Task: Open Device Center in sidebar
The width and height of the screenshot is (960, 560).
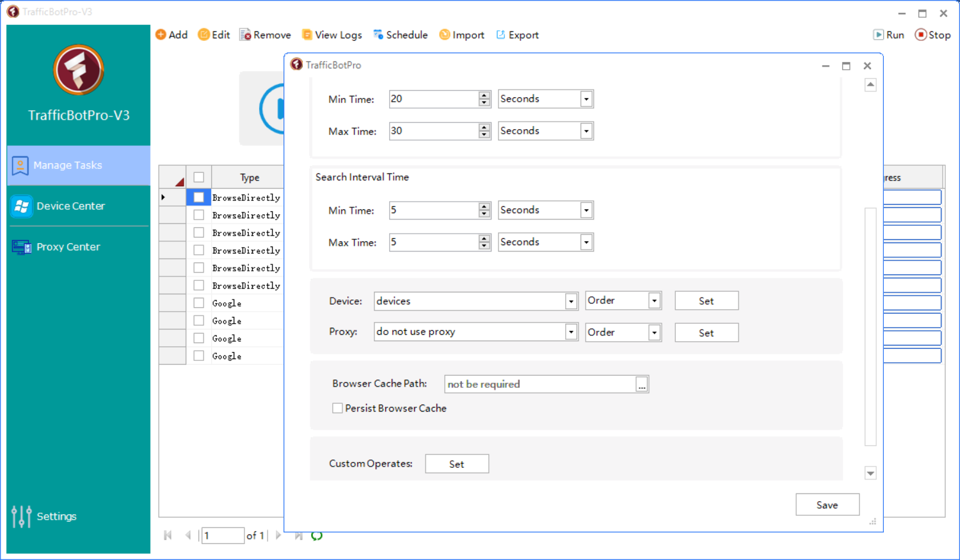Action: (x=79, y=206)
